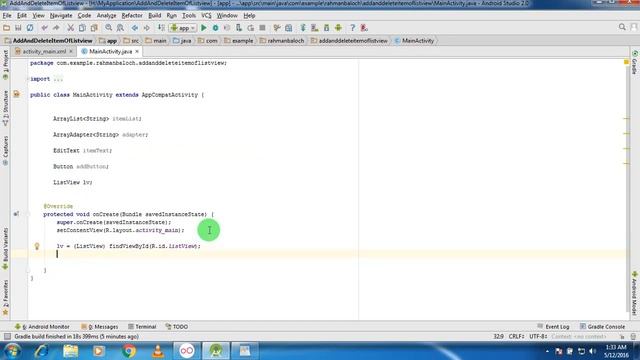Click the Redo toolbar arrow
The image size is (640, 360).
pos(56,28)
